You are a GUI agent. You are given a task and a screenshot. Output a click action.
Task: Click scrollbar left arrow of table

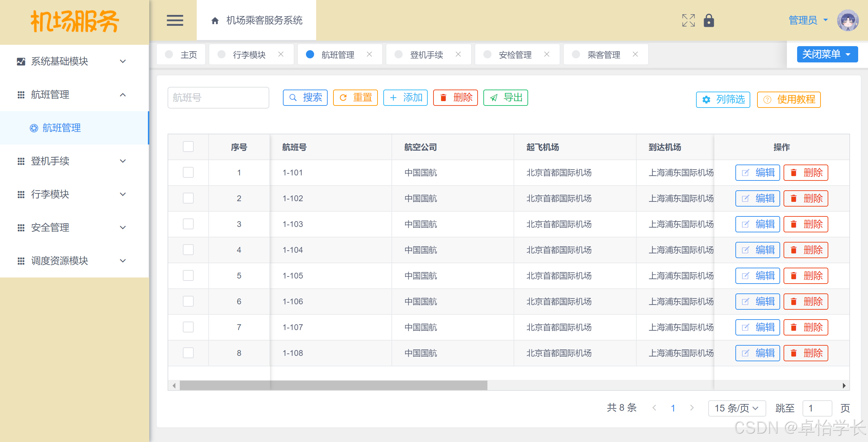[x=174, y=385]
